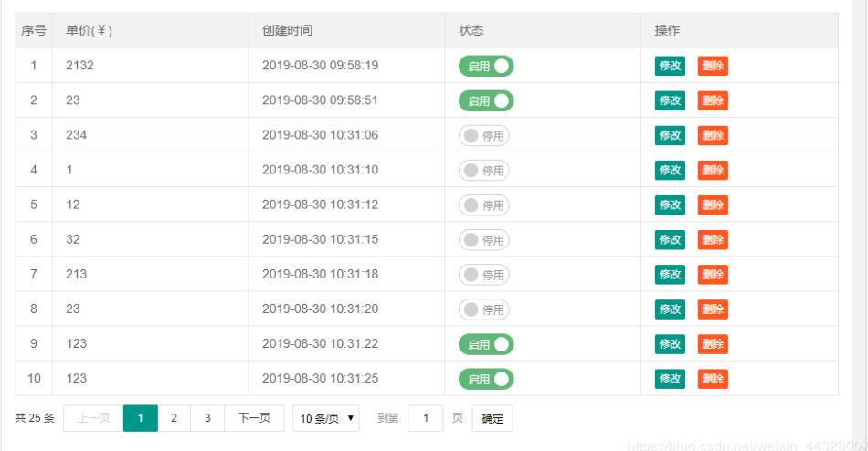This screenshot has width=868, height=451.
Task: Delete the row priced 32
Action: click(713, 239)
